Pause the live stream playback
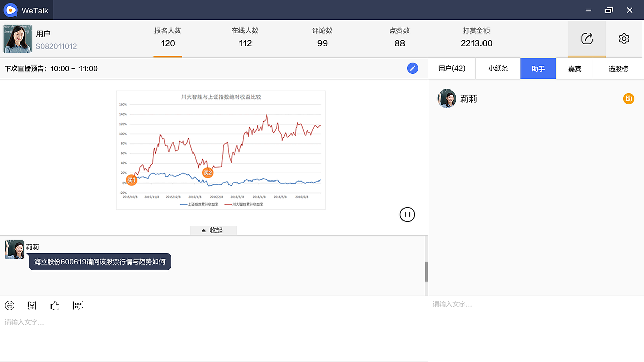 pyautogui.click(x=407, y=214)
